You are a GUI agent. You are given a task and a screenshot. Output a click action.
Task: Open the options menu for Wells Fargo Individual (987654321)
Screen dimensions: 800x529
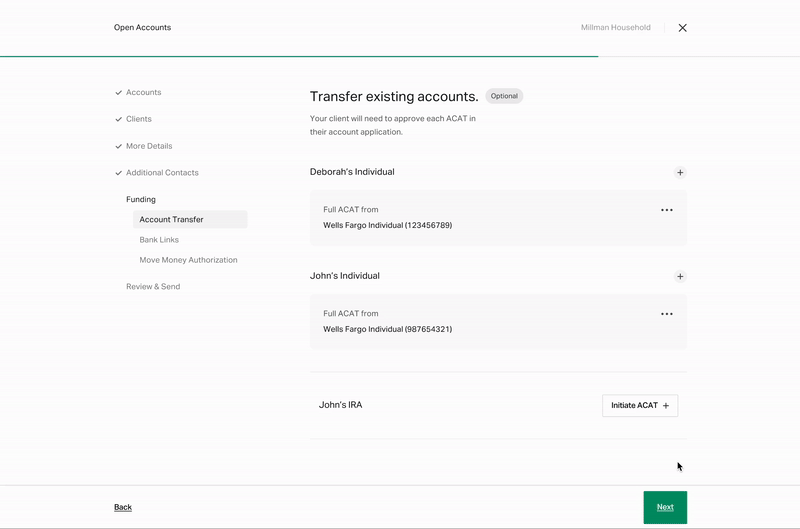click(666, 314)
